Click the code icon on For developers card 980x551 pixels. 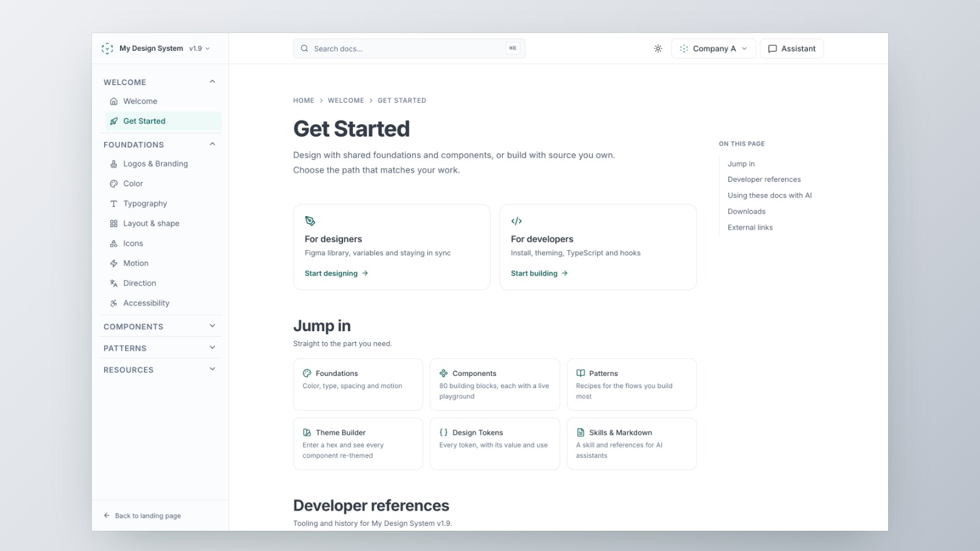516,221
